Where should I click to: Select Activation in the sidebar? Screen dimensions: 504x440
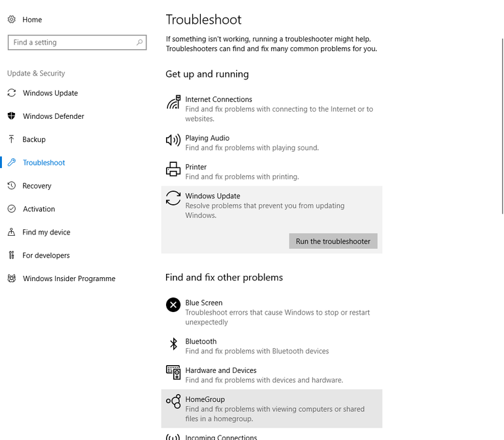point(39,209)
